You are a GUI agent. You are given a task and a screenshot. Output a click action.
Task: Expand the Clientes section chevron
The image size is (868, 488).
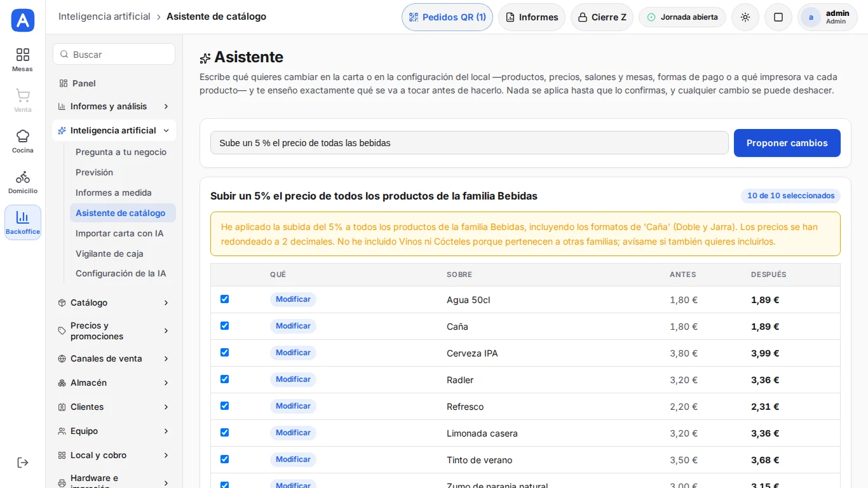pyautogui.click(x=166, y=407)
